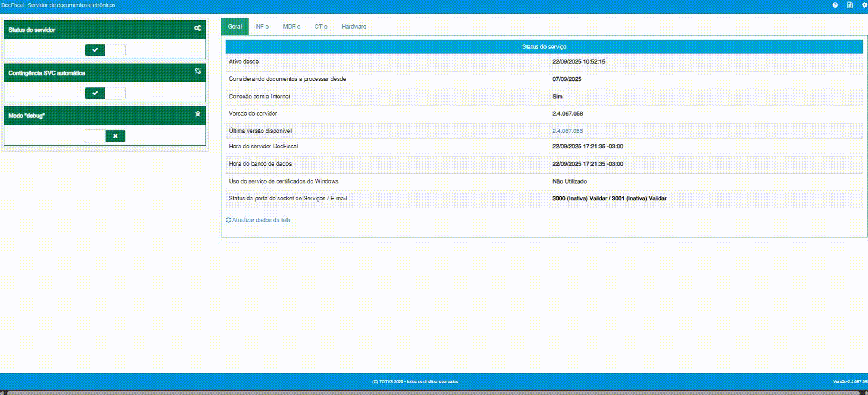Open the CT-e tab
868x395 pixels.
tap(321, 26)
